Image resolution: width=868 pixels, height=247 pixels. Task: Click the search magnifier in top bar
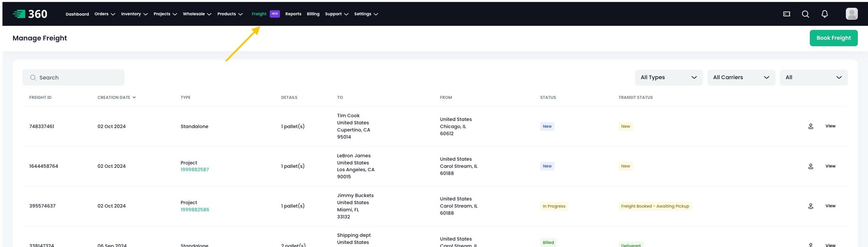805,14
